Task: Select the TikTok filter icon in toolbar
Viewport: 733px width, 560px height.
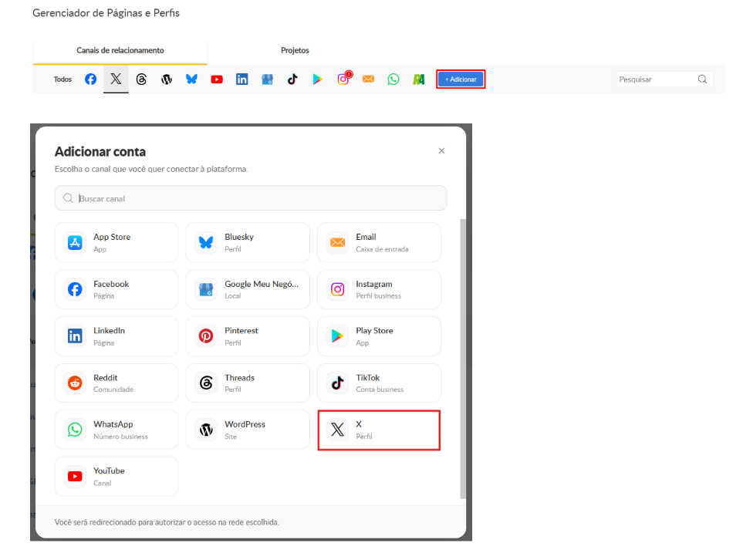Action: point(292,79)
